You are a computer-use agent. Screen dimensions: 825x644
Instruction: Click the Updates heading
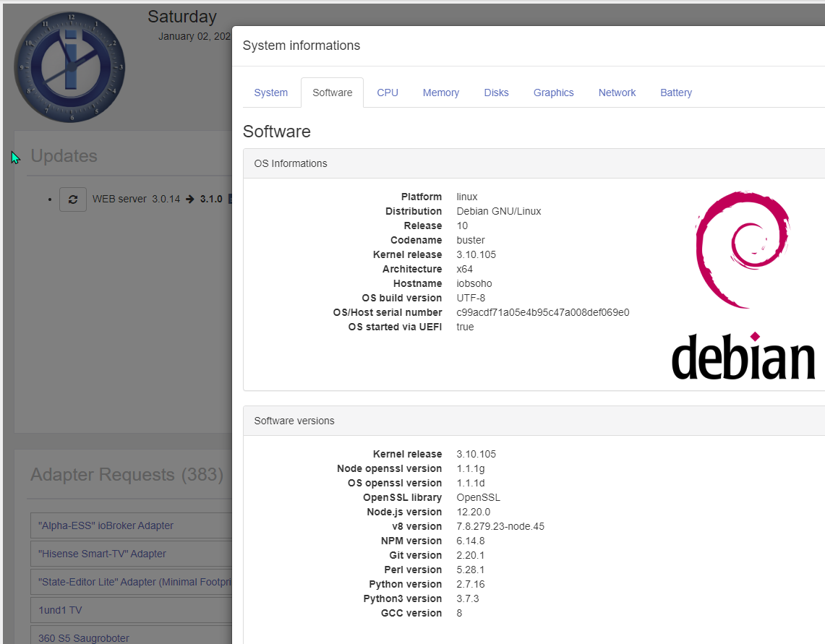pos(64,155)
